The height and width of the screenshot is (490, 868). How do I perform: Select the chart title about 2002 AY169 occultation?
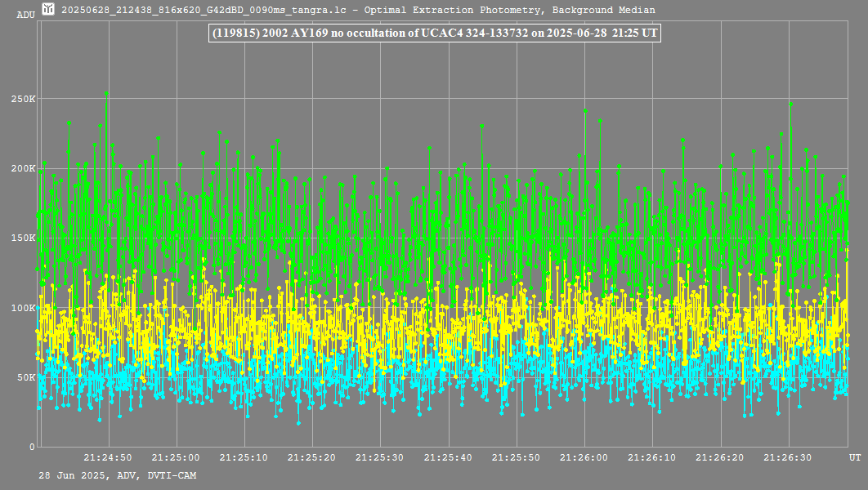(x=434, y=34)
